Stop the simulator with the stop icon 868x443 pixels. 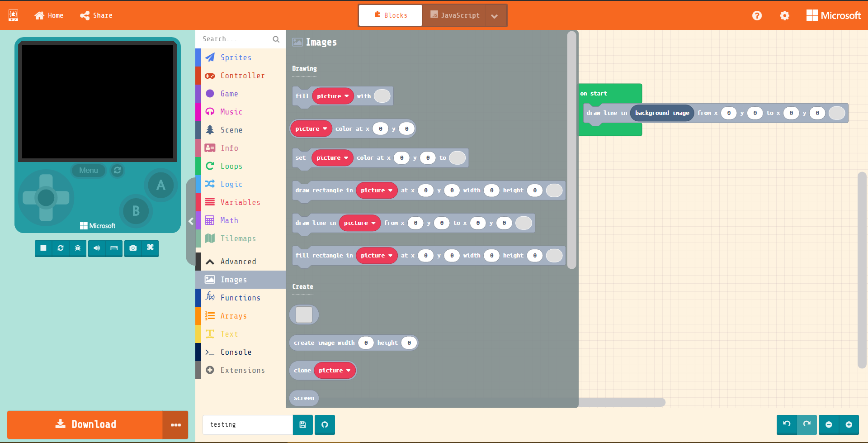point(43,248)
